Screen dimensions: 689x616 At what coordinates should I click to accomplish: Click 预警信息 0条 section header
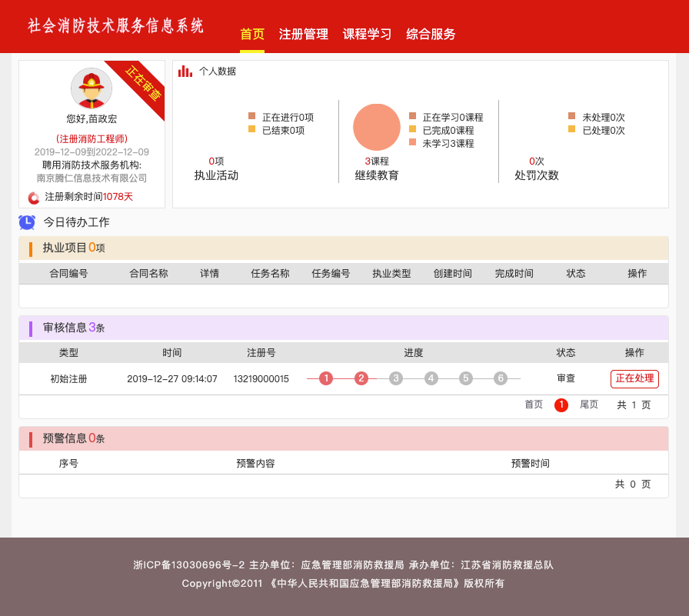(x=344, y=438)
